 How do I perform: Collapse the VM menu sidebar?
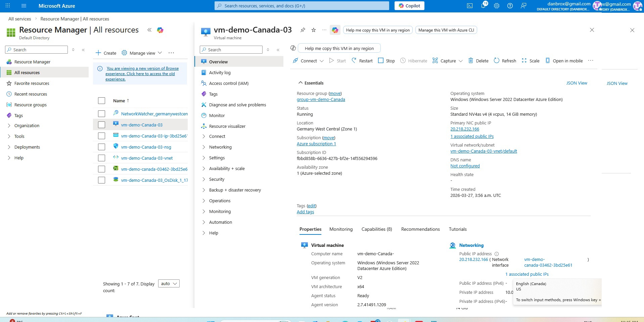[x=278, y=50]
